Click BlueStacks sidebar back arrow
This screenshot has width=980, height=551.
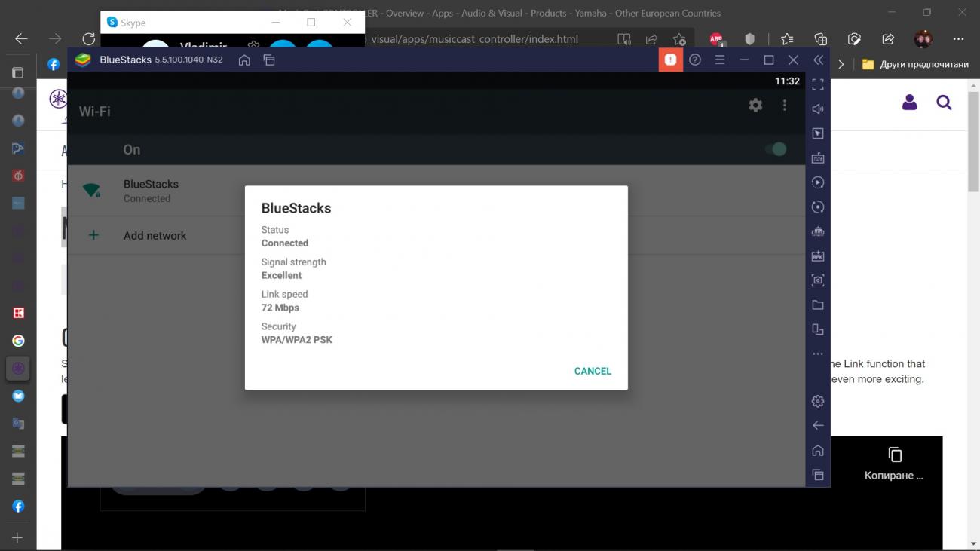point(818,426)
